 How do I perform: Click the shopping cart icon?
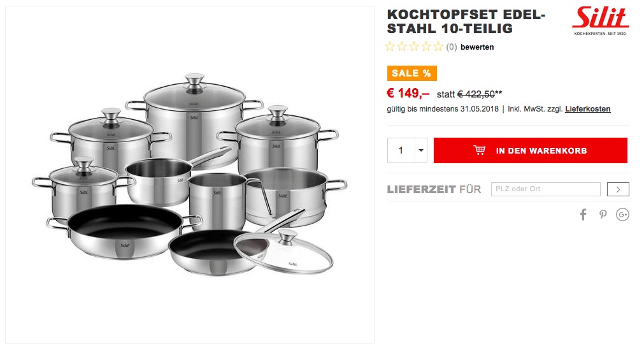(x=479, y=150)
